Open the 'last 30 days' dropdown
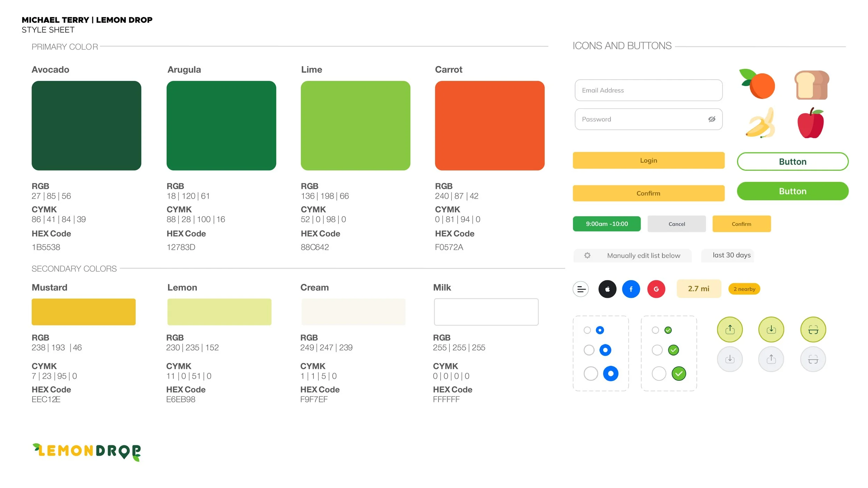Viewport: 868px width, 488px height. point(731,255)
